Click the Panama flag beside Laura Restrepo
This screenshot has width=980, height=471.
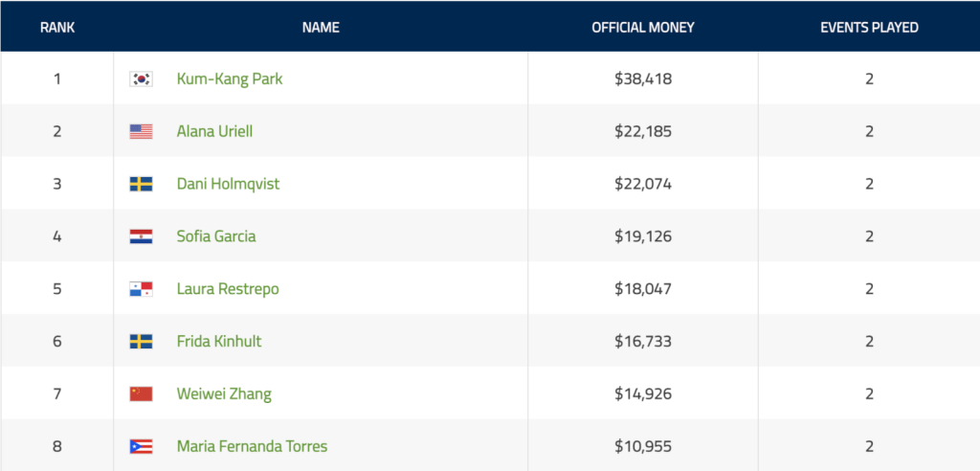tap(141, 289)
